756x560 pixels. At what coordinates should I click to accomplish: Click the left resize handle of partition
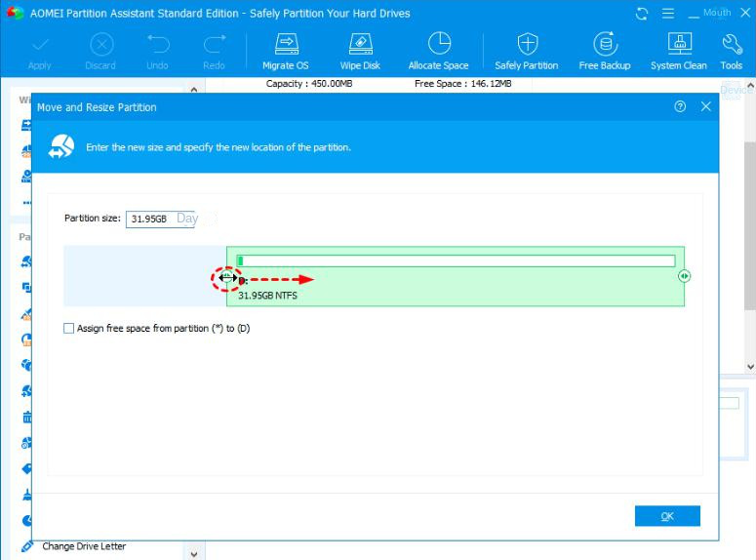(226, 277)
